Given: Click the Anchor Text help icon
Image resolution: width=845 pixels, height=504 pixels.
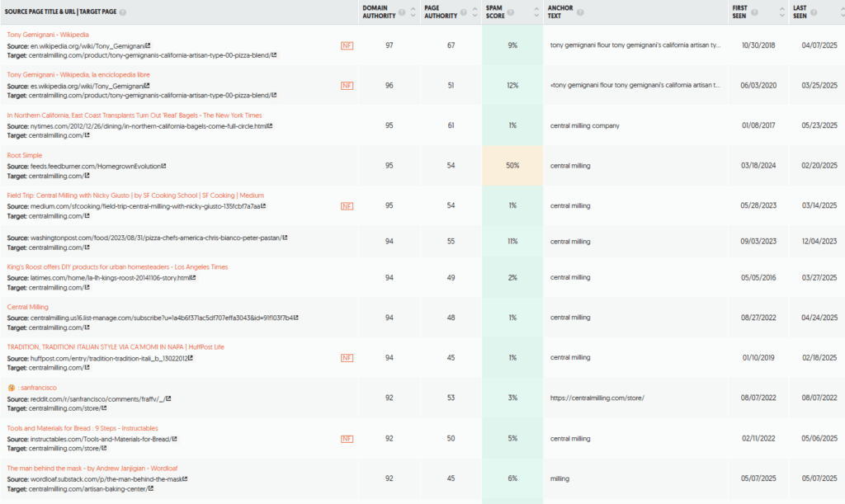Looking at the screenshot, I should 580,12.
